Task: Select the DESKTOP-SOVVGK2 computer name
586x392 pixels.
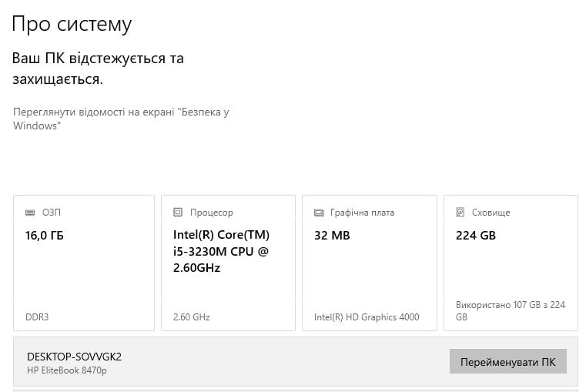Action: tap(75, 357)
